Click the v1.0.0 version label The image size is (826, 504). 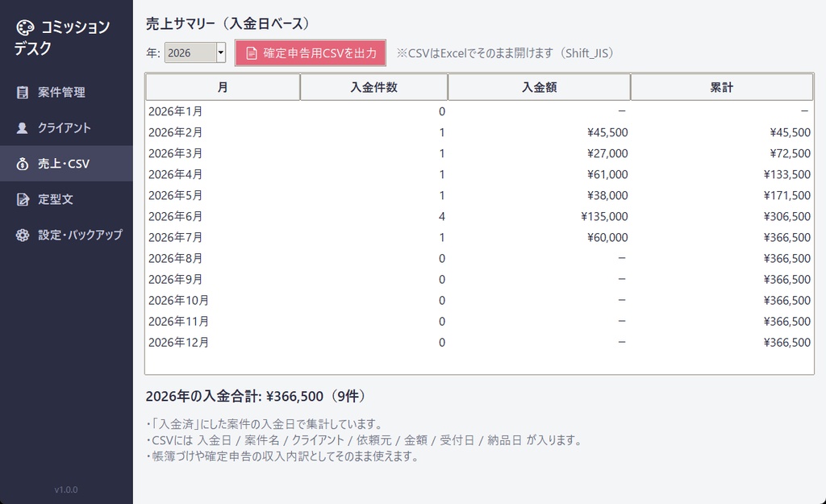pos(66,489)
